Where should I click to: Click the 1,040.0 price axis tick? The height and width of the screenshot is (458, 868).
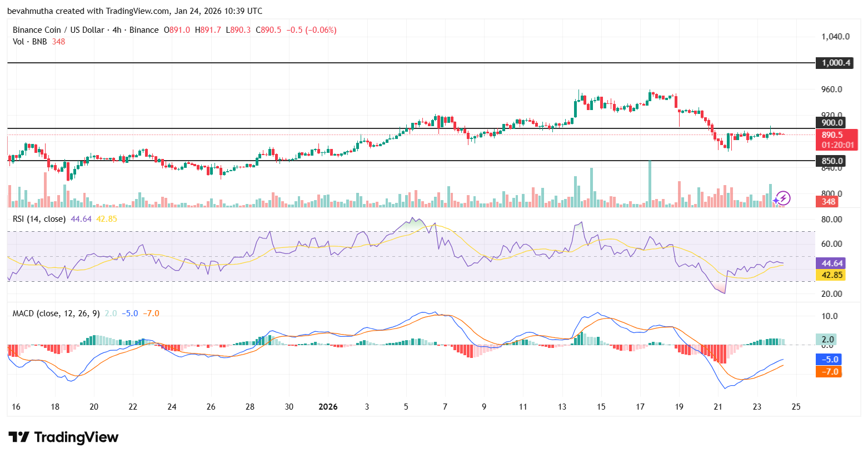click(x=835, y=37)
